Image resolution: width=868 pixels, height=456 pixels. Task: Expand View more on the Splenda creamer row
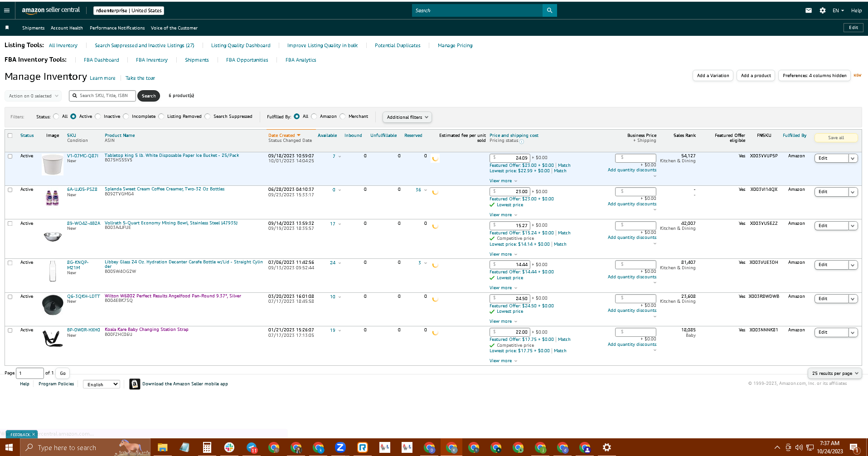click(x=503, y=215)
